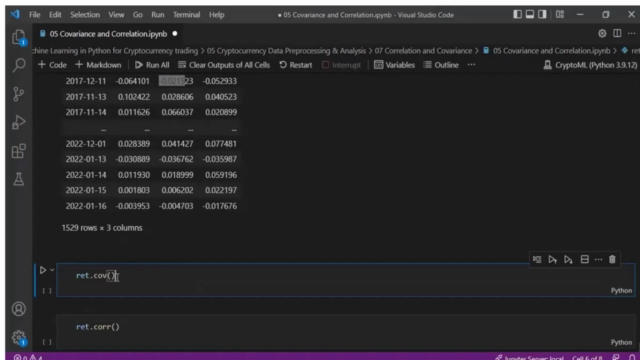Split the cell from cell toolbar
This screenshot has width=640, height=360.
(584, 259)
